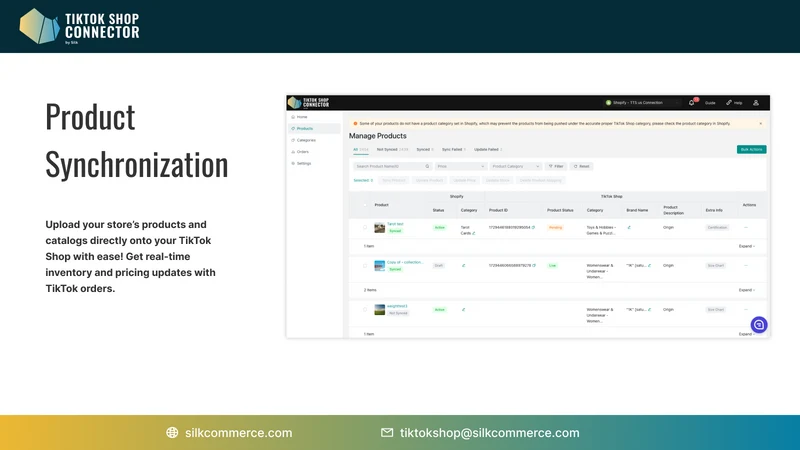Click the notification bell icon
The height and width of the screenshot is (450, 800).
point(691,103)
